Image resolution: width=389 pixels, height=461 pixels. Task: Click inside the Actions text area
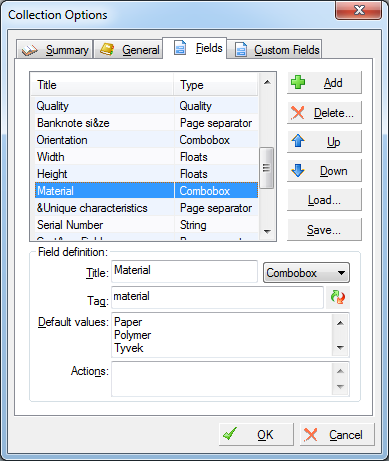pyautogui.click(x=222, y=379)
